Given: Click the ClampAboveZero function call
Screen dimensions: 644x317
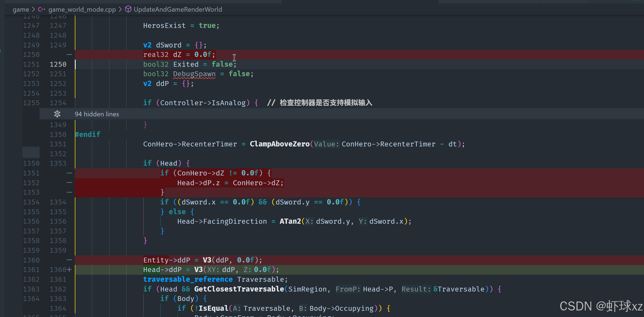Looking at the screenshot, I should [279, 144].
